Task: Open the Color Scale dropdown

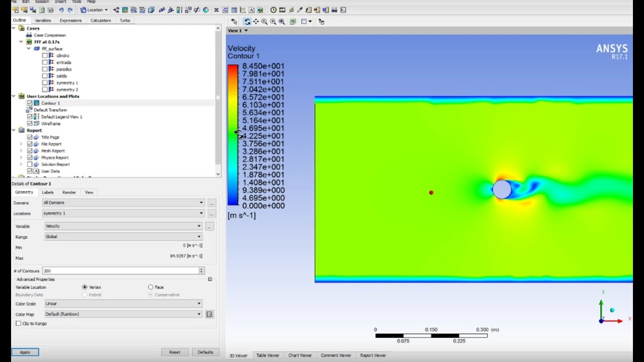Action: [x=123, y=304]
